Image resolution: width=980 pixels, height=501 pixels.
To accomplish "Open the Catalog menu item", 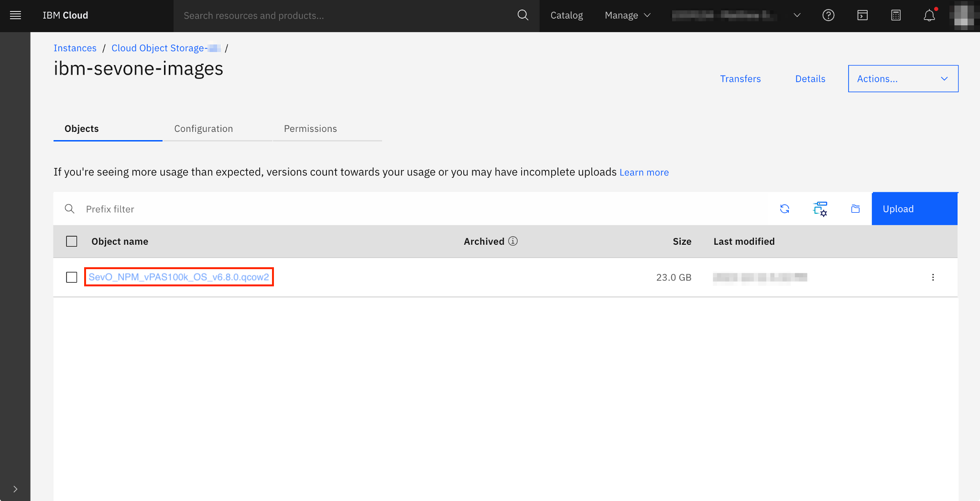I will (566, 15).
